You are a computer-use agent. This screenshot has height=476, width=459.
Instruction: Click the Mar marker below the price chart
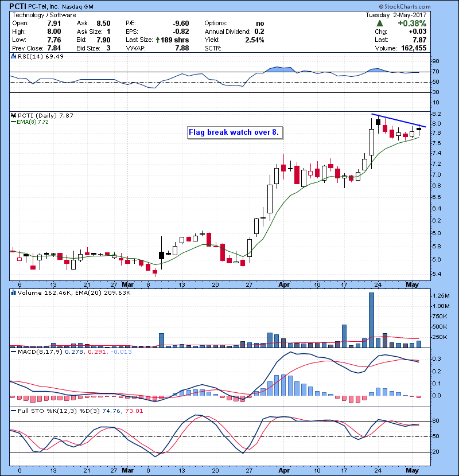pos(128,284)
